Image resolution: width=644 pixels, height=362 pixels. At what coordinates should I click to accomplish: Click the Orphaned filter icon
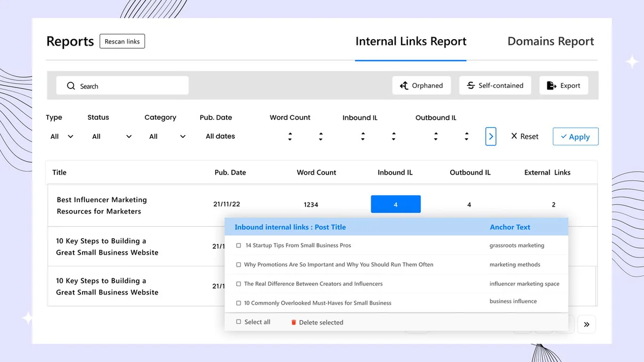[x=404, y=86]
